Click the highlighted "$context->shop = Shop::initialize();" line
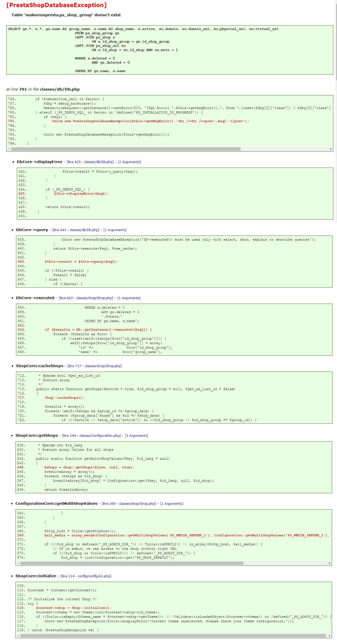This screenshot has width=337, height=644. coord(74,608)
